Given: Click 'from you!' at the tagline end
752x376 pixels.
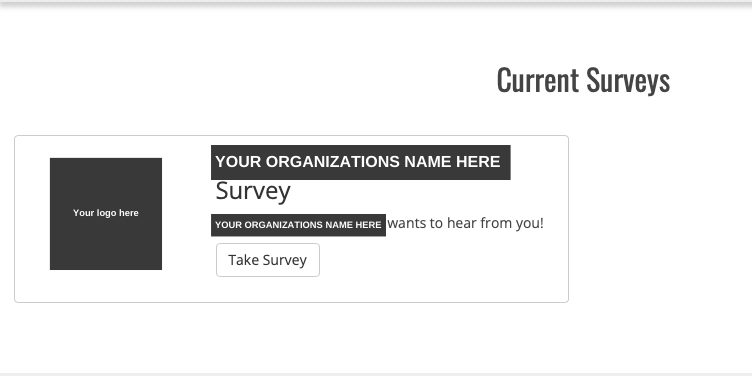Looking at the screenshot, I should [512, 223].
